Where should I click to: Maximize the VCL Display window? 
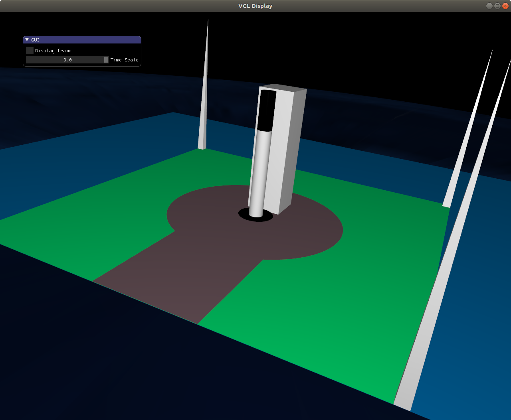[x=497, y=6]
